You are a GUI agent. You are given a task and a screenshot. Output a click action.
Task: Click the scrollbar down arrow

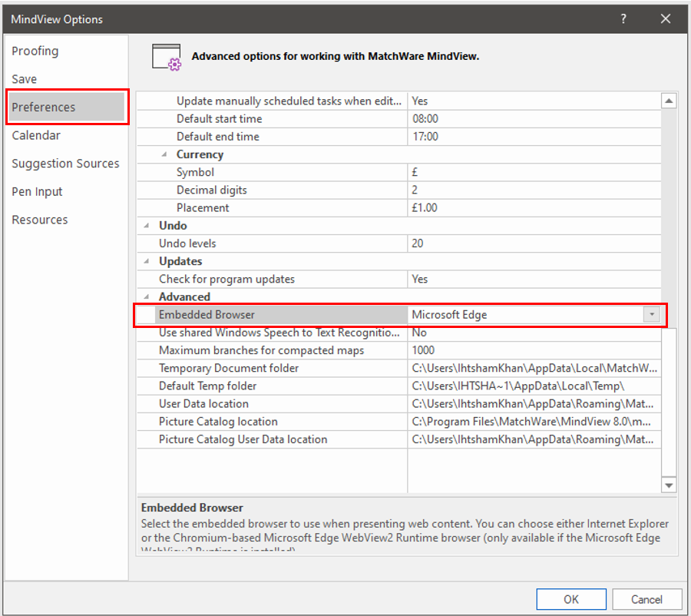(669, 485)
